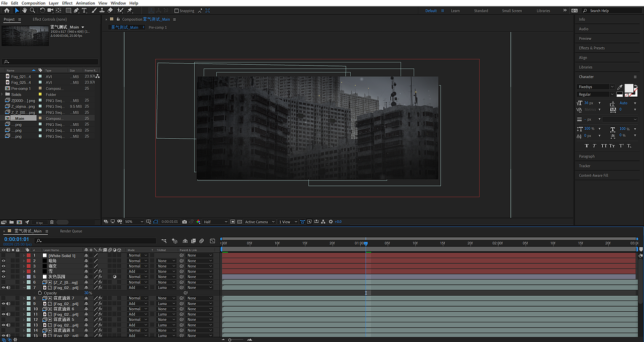The width and height of the screenshot is (644, 342).
Task: Toggle adjustment layer switch on 灰色氛围
Action: click(x=115, y=277)
